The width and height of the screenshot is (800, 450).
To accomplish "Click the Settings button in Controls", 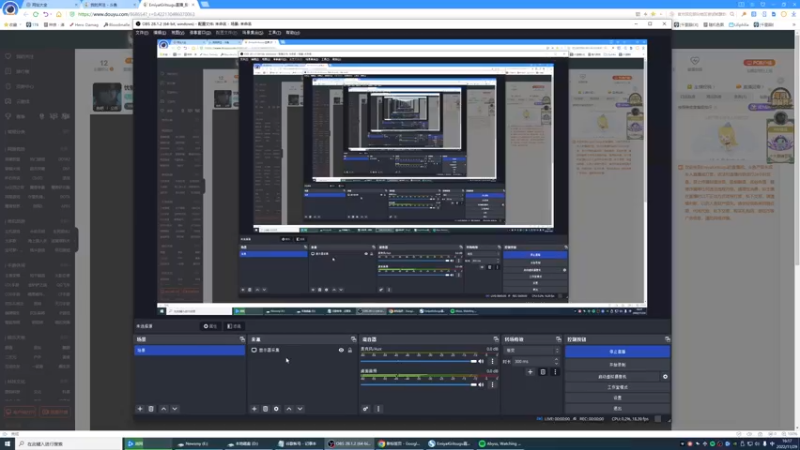I will pos(617,398).
